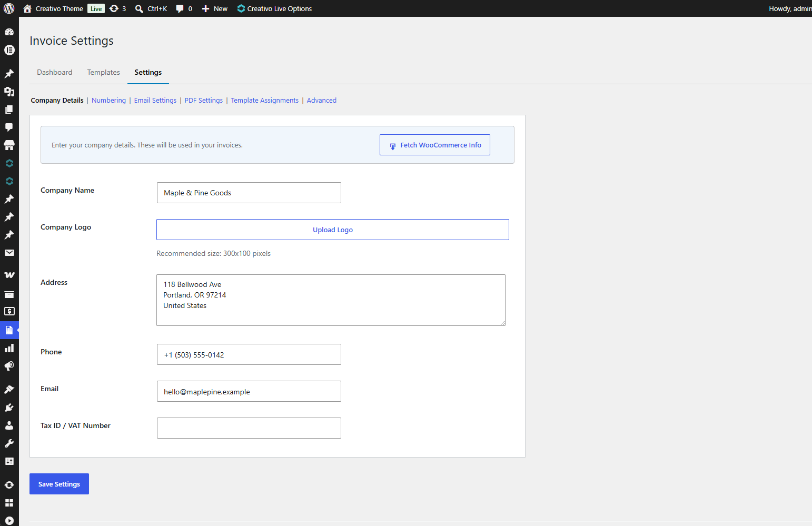Screen dimensions: 812x526
Task: Click the 'Company Name' field label
Action: click(67, 191)
